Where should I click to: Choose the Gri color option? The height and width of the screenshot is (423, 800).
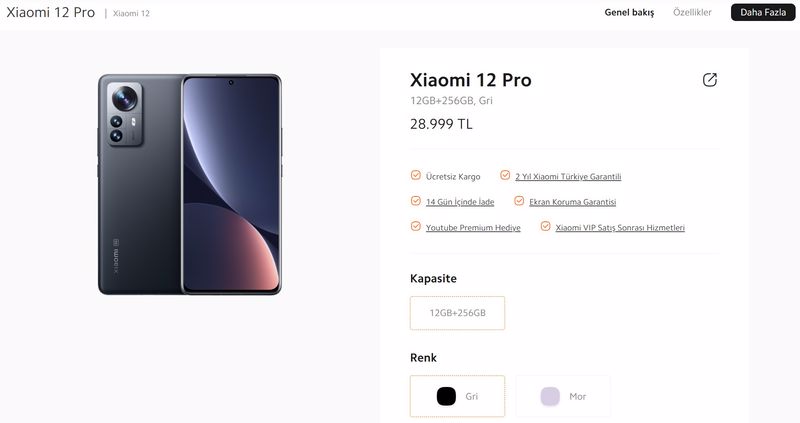pyautogui.click(x=458, y=396)
